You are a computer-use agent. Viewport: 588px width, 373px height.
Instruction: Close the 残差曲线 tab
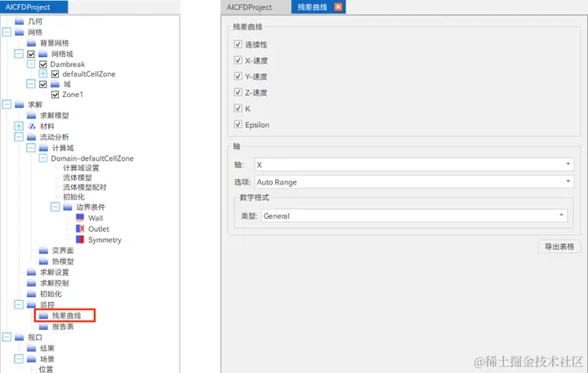338,7
